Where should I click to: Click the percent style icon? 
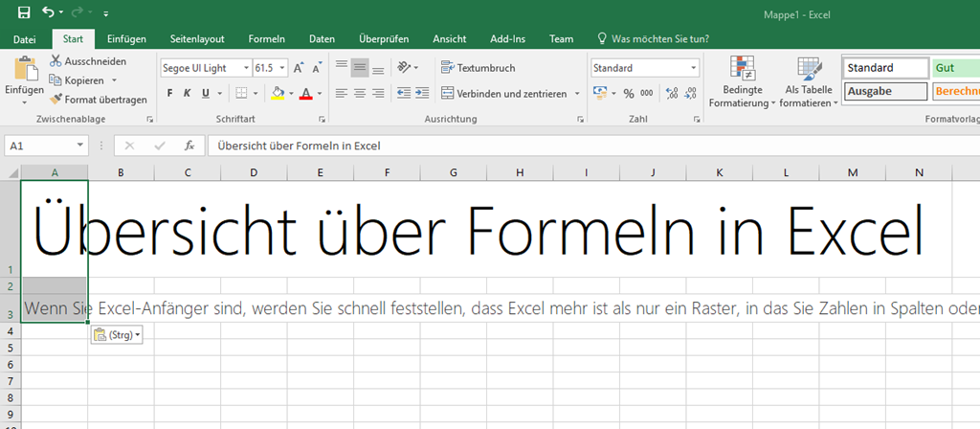(629, 93)
